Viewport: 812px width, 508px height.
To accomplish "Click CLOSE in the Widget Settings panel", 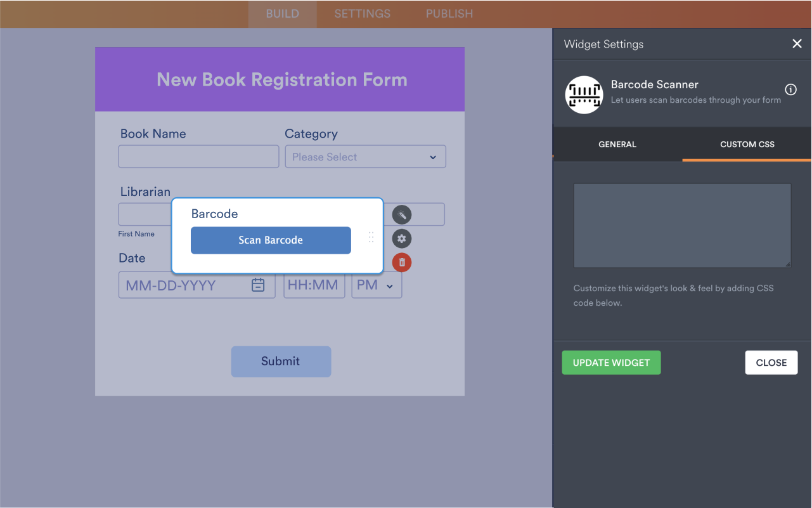I will [x=771, y=362].
